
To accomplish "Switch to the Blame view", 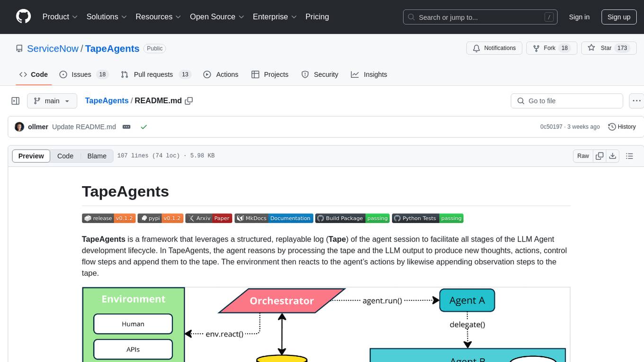I will pos(97,156).
